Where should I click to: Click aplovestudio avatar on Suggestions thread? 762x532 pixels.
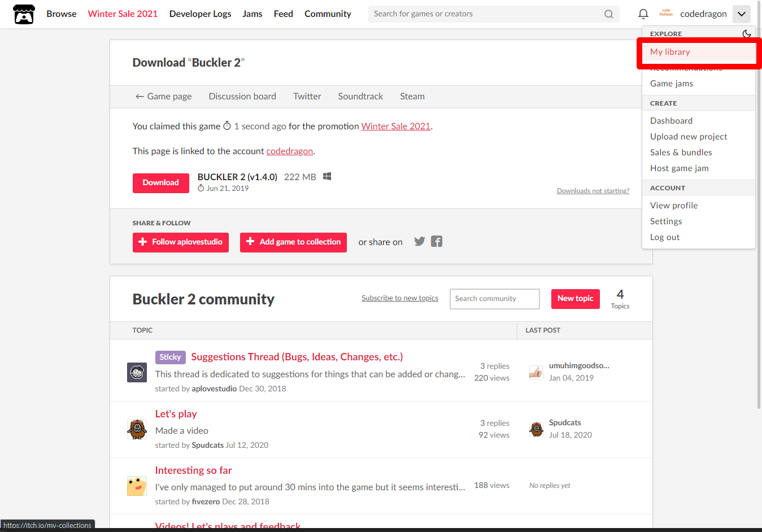[137, 372]
